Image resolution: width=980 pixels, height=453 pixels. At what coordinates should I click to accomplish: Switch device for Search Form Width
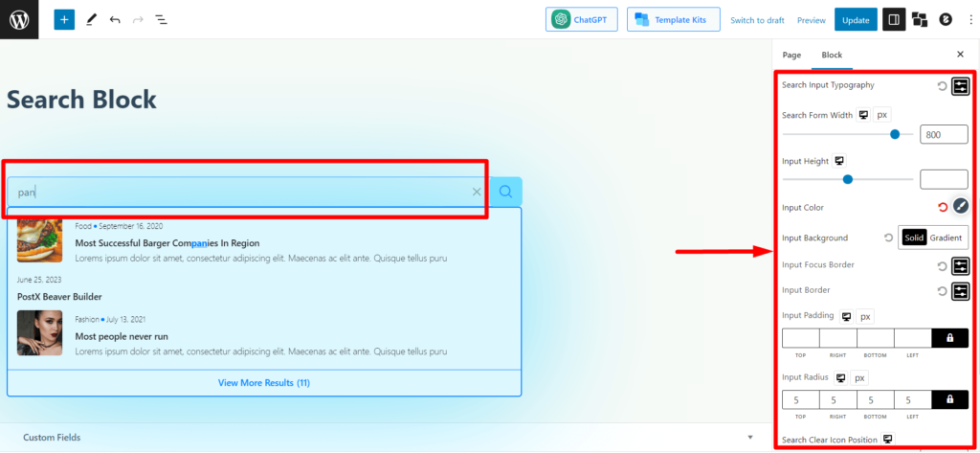[863, 115]
